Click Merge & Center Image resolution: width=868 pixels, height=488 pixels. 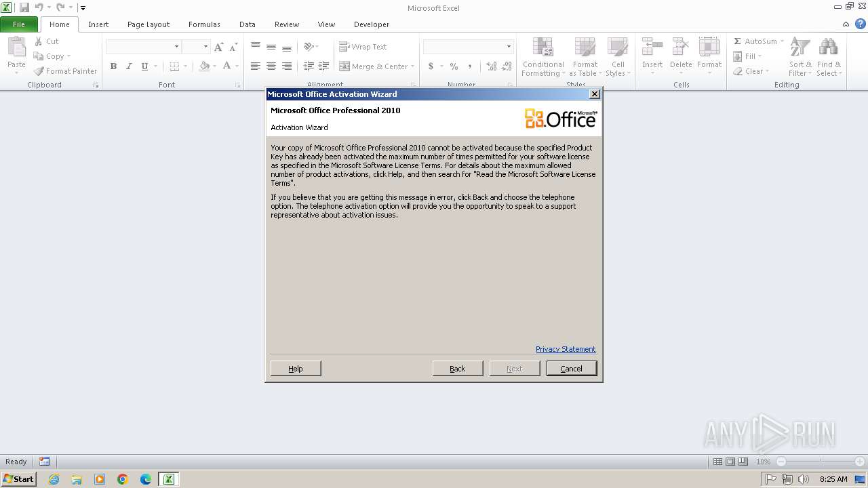[x=373, y=66]
